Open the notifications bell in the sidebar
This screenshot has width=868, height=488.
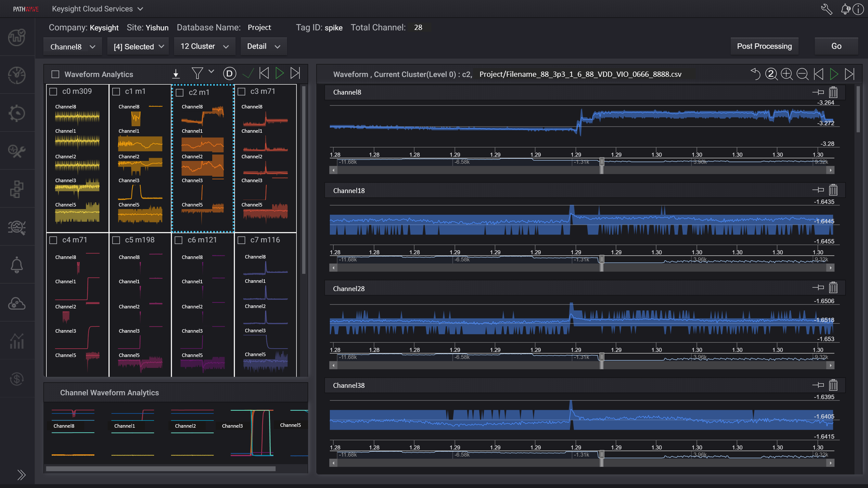pos(17,264)
